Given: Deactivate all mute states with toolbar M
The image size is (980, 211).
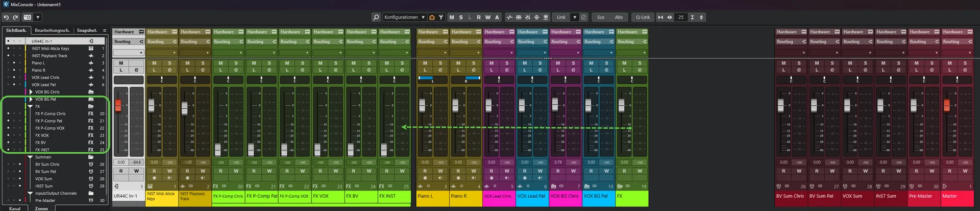Looking at the screenshot, I should (452, 17).
